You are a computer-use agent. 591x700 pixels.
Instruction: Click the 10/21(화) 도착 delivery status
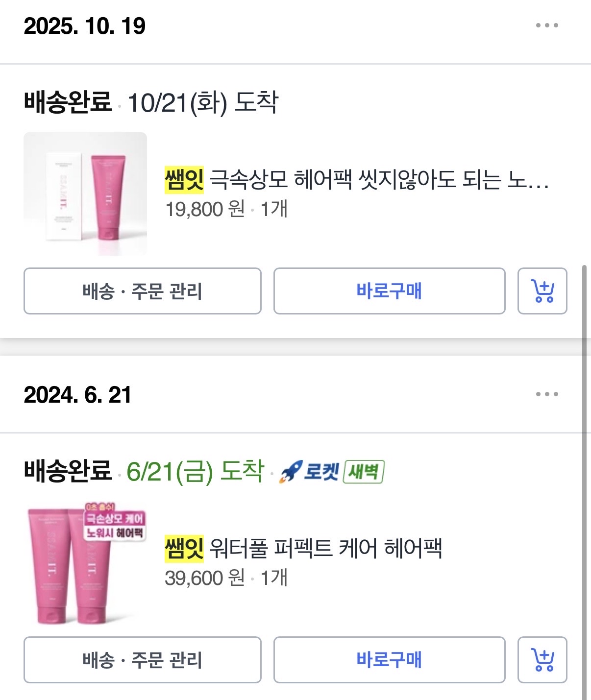(203, 103)
